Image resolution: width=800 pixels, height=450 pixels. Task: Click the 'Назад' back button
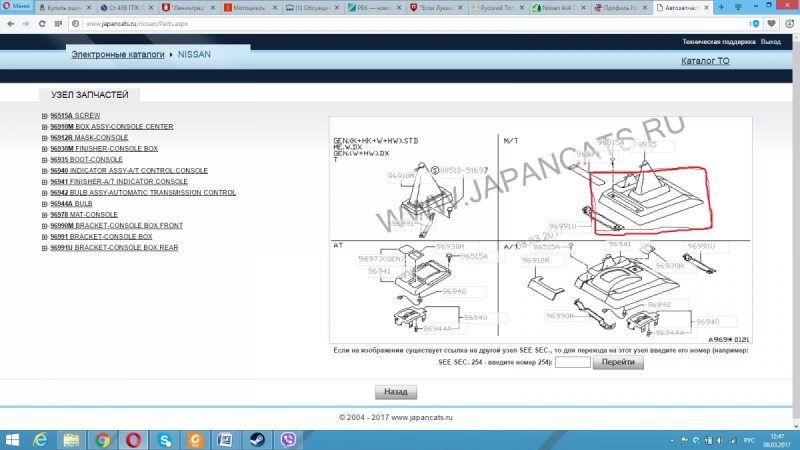point(395,392)
